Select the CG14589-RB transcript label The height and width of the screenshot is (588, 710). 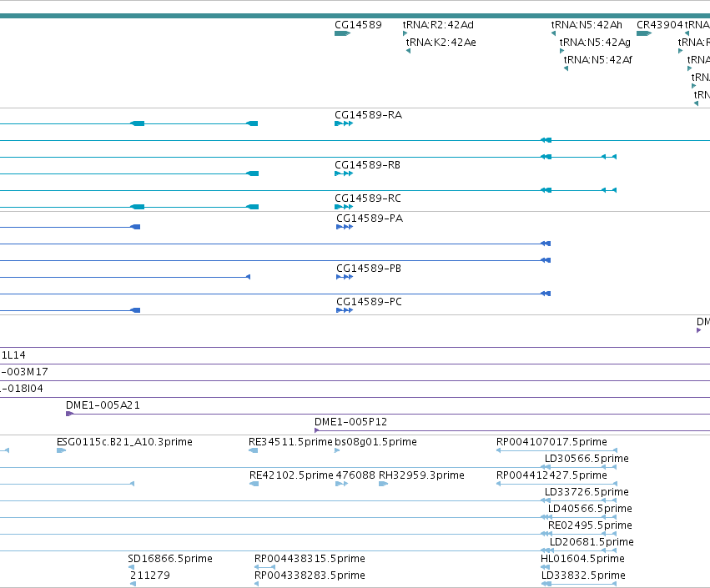point(367,165)
